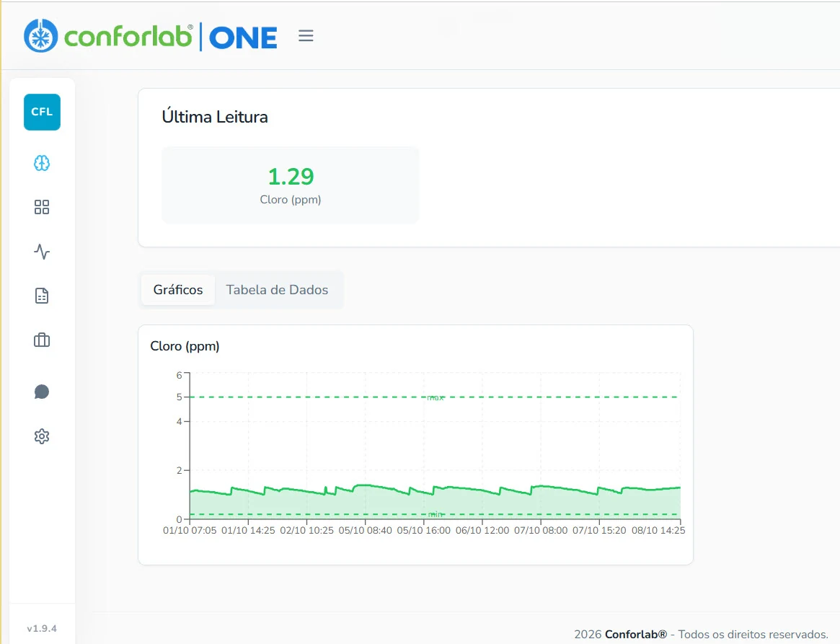This screenshot has width=840, height=644.
Task: Click the 05/10 08:40 axis label
Action: point(366,530)
